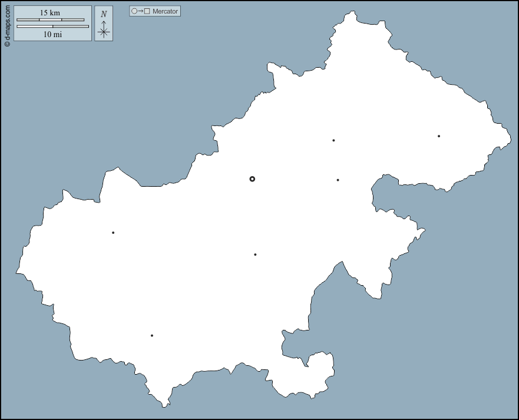This screenshot has height=420, width=519.
Task: Click the miles scale bar
Action: (x=52, y=27)
